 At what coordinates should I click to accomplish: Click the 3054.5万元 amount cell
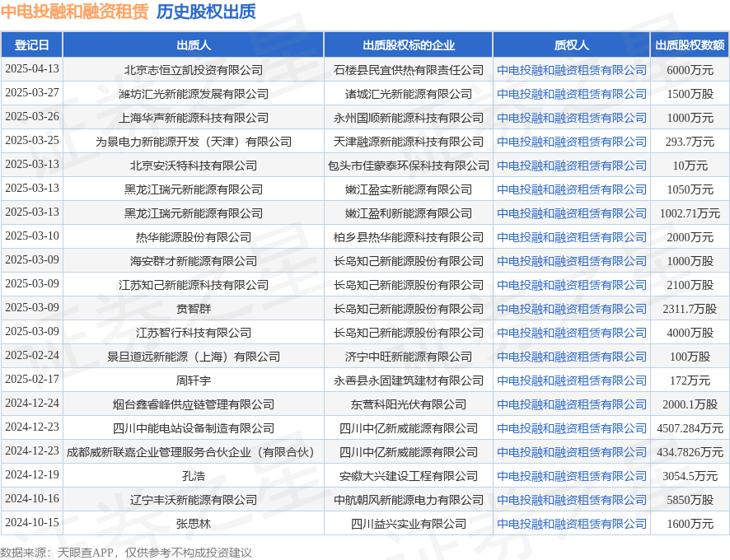tap(690, 476)
